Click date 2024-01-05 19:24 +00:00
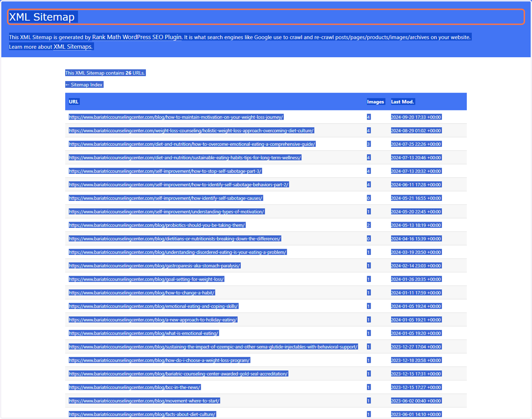Image resolution: width=532 pixels, height=419 pixels. point(416,306)
